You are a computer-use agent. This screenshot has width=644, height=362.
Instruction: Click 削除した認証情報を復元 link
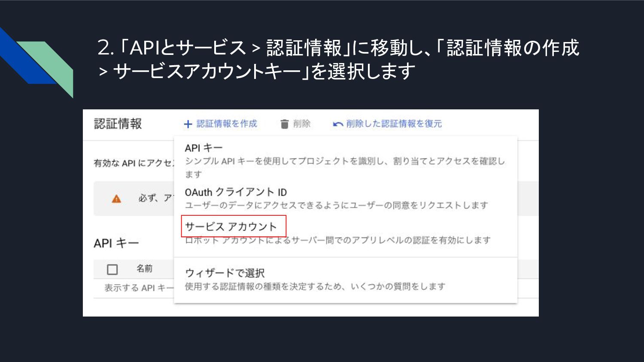[394, 124]
